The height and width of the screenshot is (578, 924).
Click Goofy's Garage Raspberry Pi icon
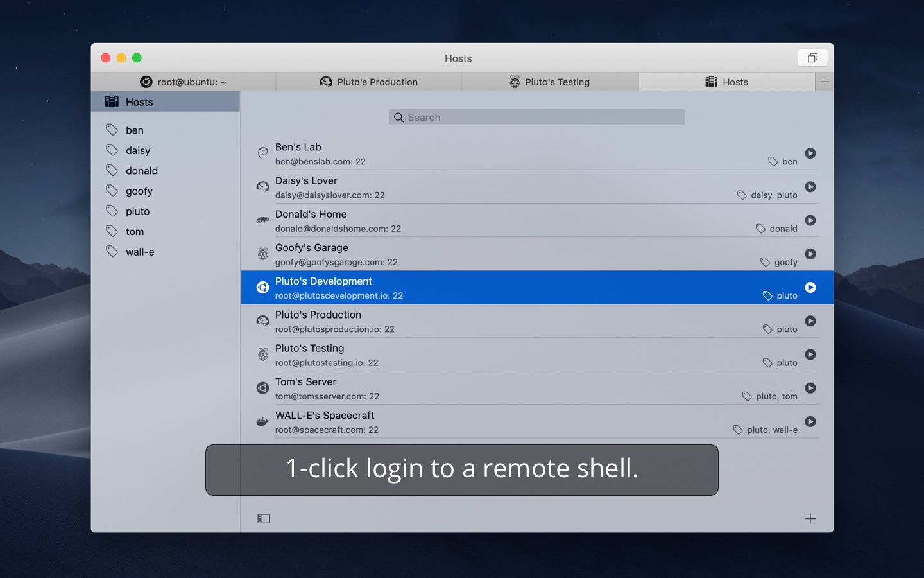coord(262,254)
